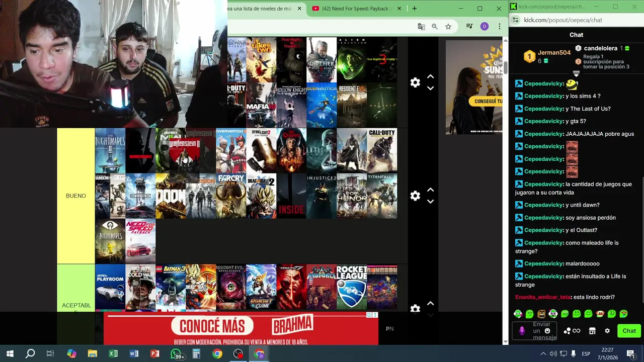Select the DOOM game thumbnail
This screenshot has height=362, width=644.
[171, 196]
